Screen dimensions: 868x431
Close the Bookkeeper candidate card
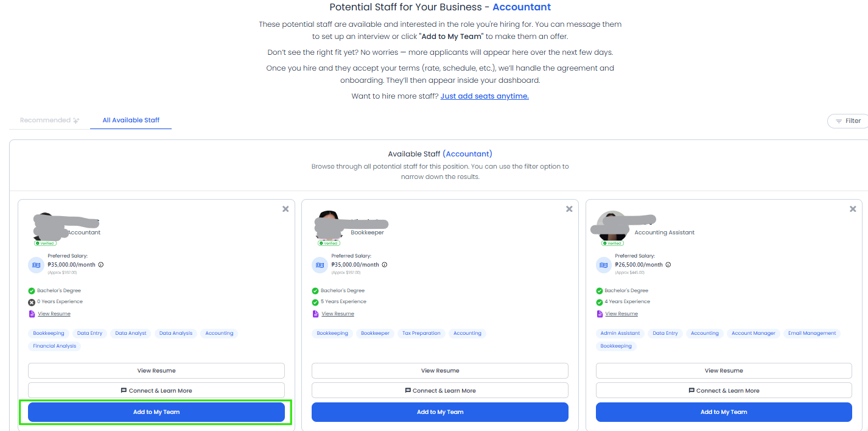pyautogui.click(x=569, y=209)
